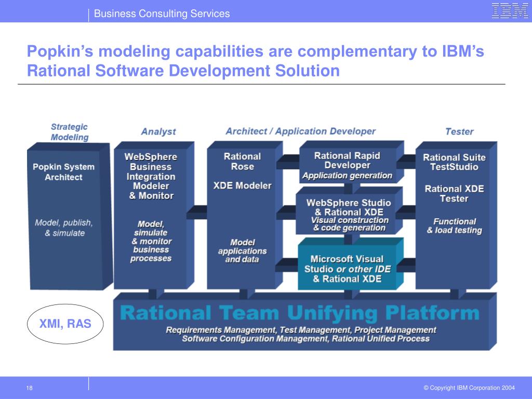Click the Rational Rose label
Viewport: 532px width, 399px height.
point(242,162)
